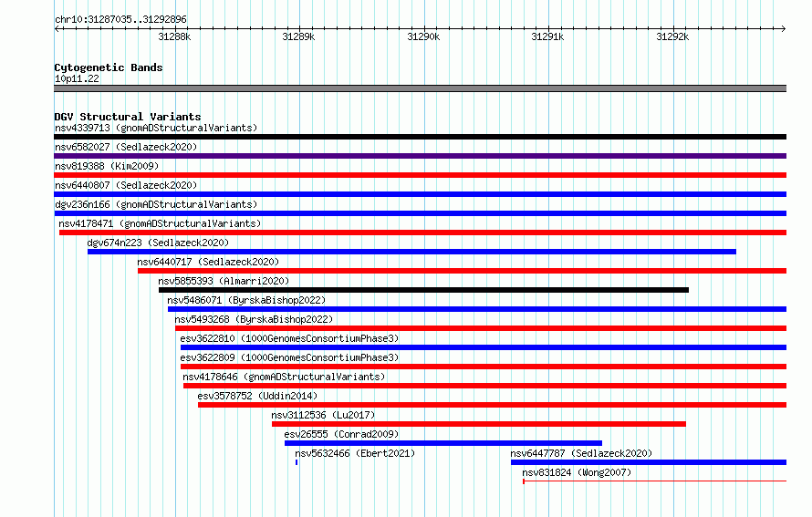Image resolution: width=812 pixels, height=517 pixels.
Task: Click the blue nsv6447787 variant bar
Action: pos(649,462)
